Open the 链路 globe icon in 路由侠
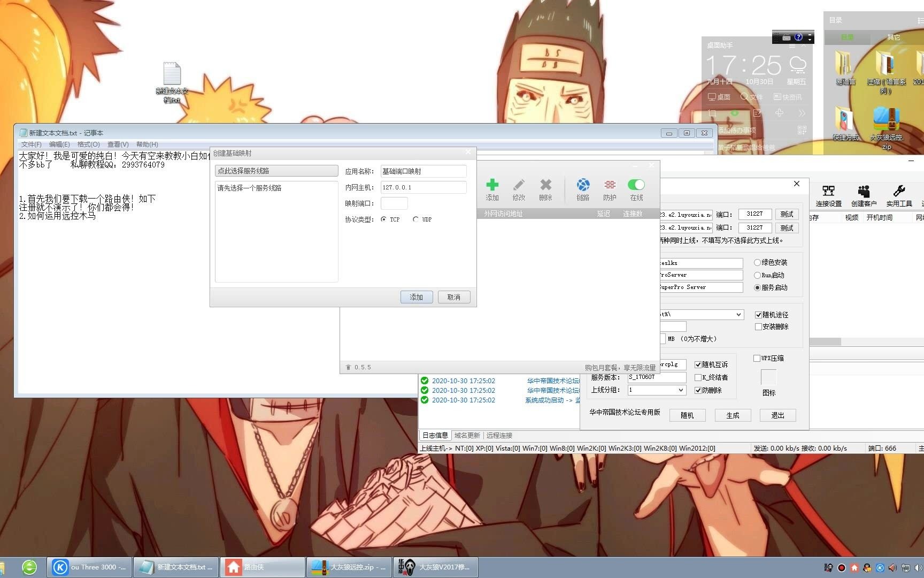This screenshot has height=578, width=924. pyautogui.click(x=583, y=185)
